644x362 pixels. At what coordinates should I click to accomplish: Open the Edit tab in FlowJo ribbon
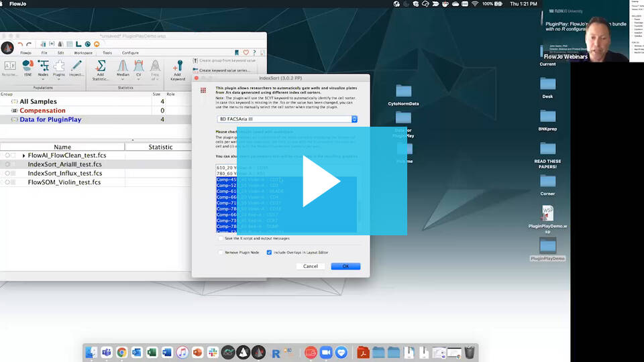(61, 53)
